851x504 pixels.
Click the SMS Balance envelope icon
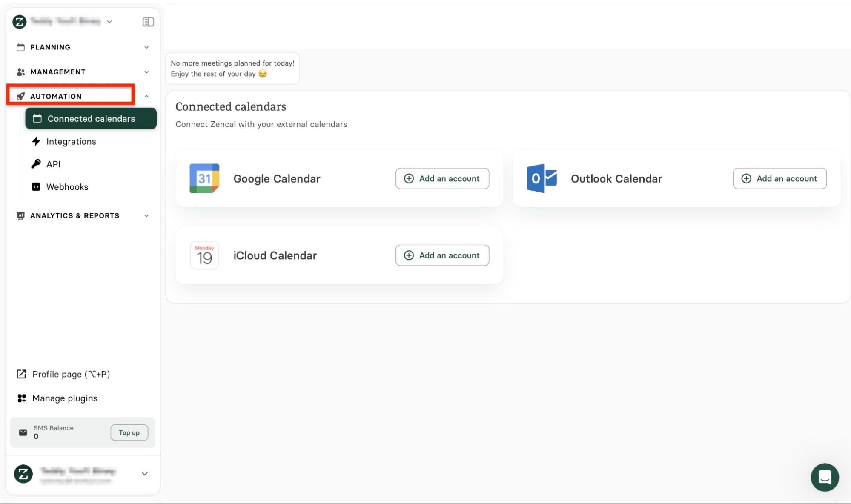point(23,432)
